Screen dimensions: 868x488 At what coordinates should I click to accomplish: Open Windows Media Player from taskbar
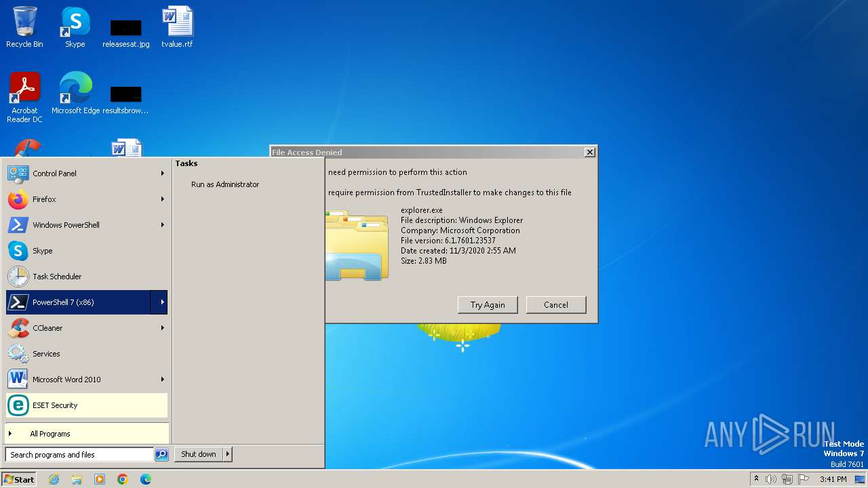pos(100,479)
